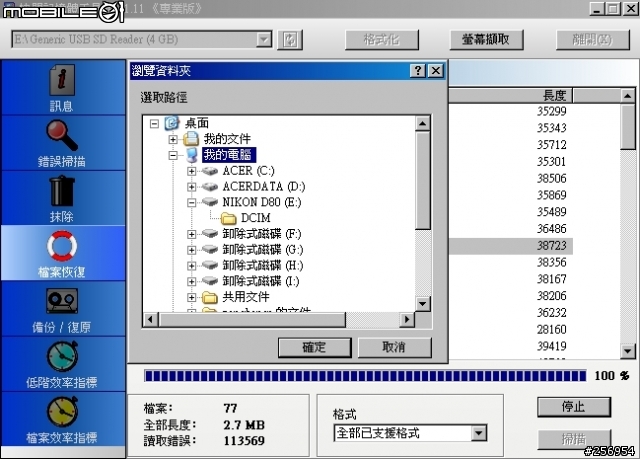The height and width of the screenshot is (459, 640).
Task: Open the 訊息 info panel icon
Action: point(62,80)
